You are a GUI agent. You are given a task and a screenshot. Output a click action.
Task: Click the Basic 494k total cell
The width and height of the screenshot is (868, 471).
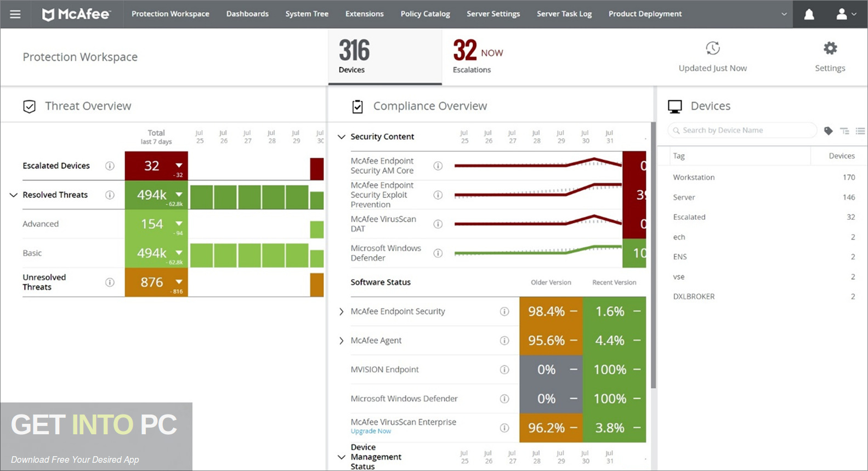point(156,253)
